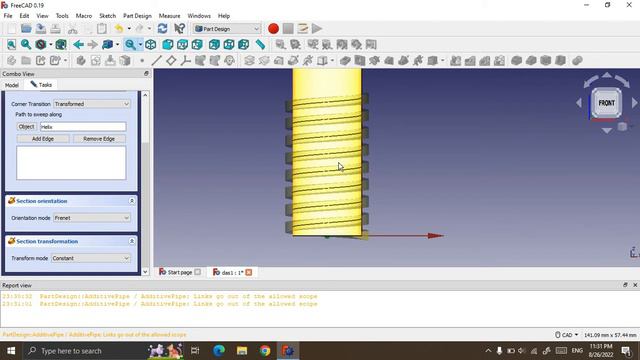Open the Orientation mode Frenet dropdown
The image size is (640, 360).
(x=92, y=218)
